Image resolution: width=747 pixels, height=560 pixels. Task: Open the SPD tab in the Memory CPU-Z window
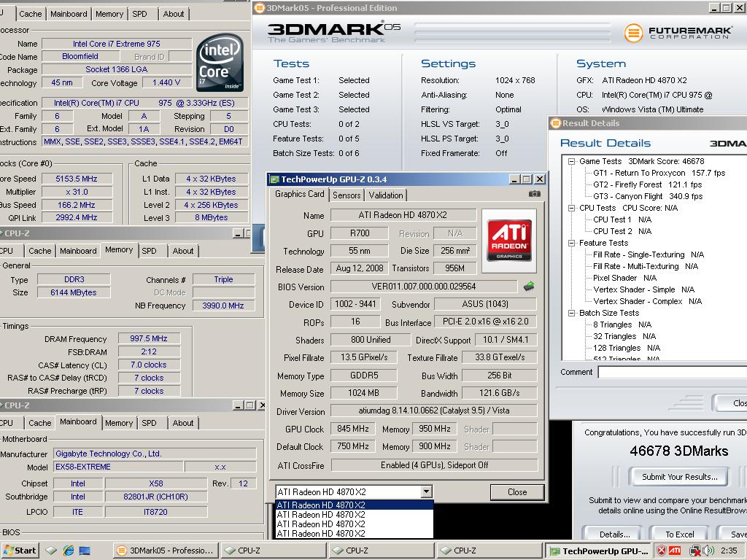[x=149, y=251]
